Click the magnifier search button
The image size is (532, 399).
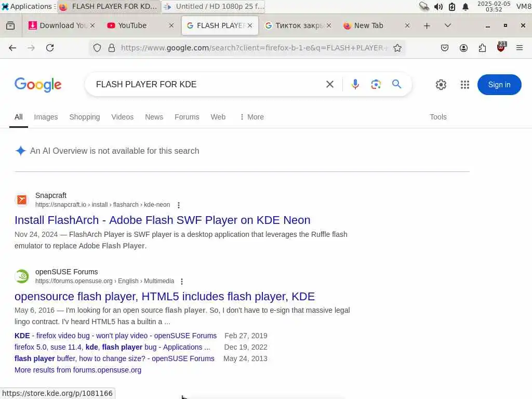coord(396,84)
